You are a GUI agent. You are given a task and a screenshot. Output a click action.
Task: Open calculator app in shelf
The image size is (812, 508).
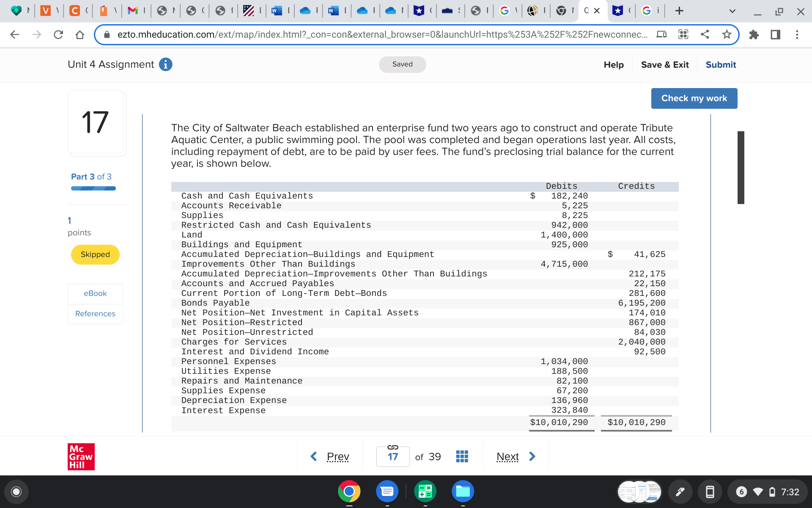click(425, 491)
